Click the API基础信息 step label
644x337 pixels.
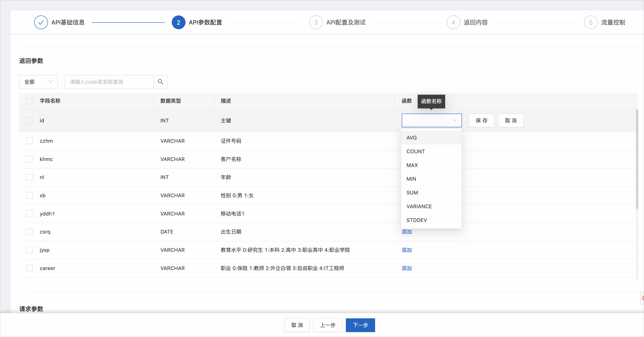point(68,23)
